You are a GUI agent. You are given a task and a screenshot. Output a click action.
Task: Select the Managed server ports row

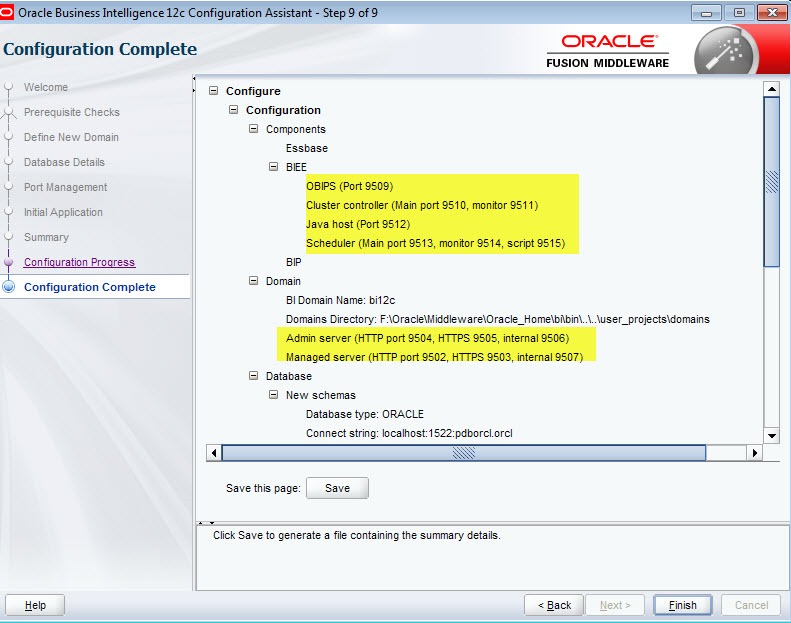(x=434, y=357)
